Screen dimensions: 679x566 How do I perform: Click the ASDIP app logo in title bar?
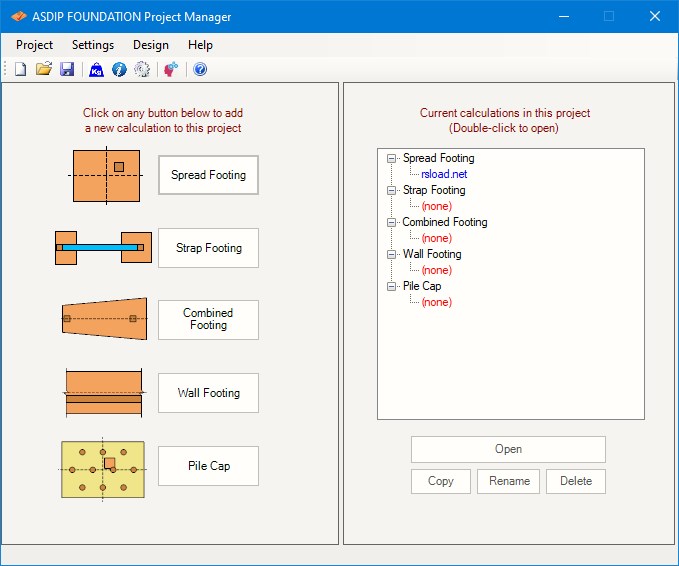(19, 16)
